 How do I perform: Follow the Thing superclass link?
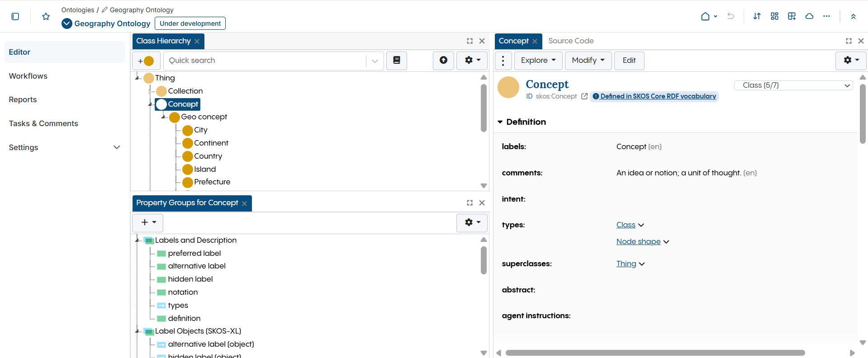pos(626,264)
